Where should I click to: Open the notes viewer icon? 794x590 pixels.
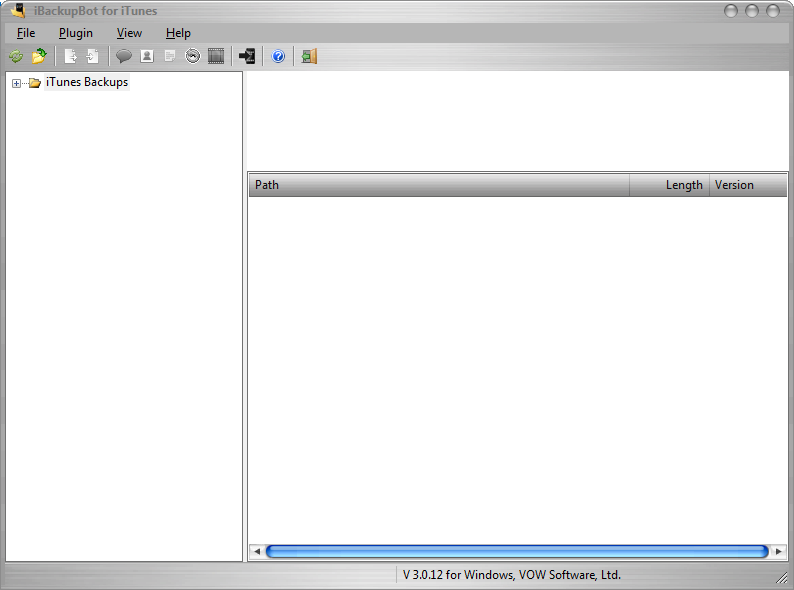point(170,56)
